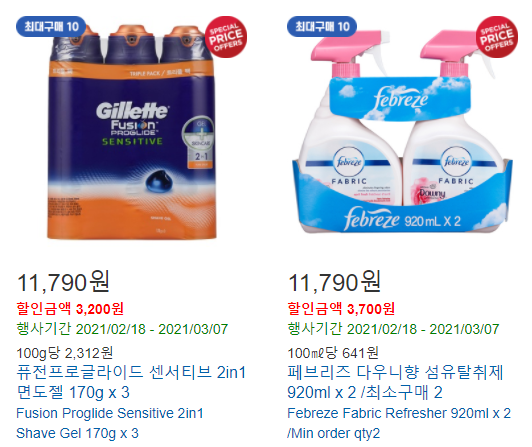Click the 100g당 2,312원 unit price text
This screenshot has height=447, width=532.
65,353
